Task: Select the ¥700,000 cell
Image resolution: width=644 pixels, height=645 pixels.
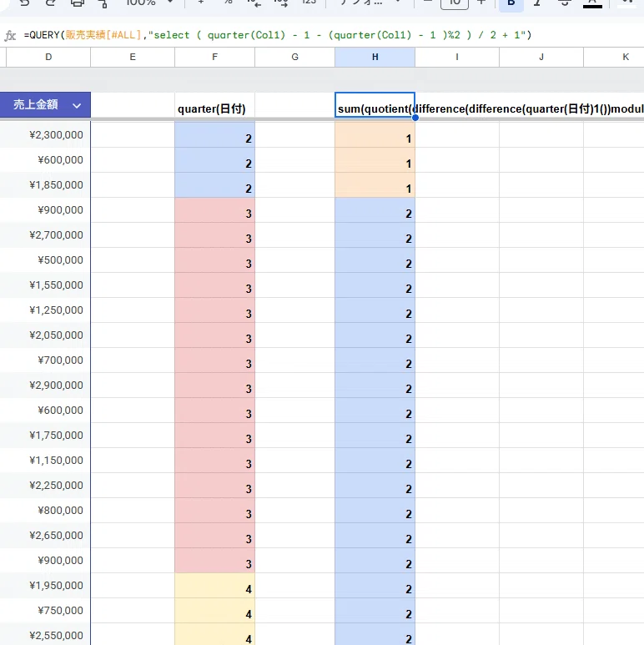Action: [45, 360]
